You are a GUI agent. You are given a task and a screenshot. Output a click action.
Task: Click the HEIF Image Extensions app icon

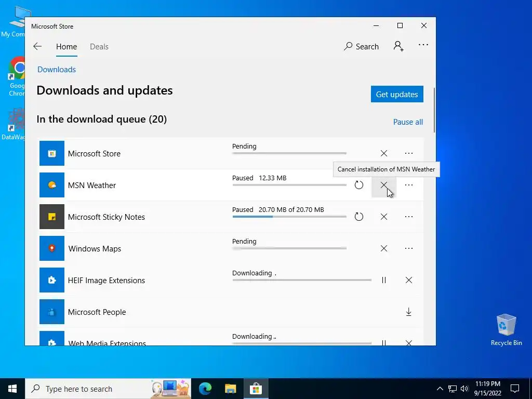pyautogui.click(x=52, y=280)
